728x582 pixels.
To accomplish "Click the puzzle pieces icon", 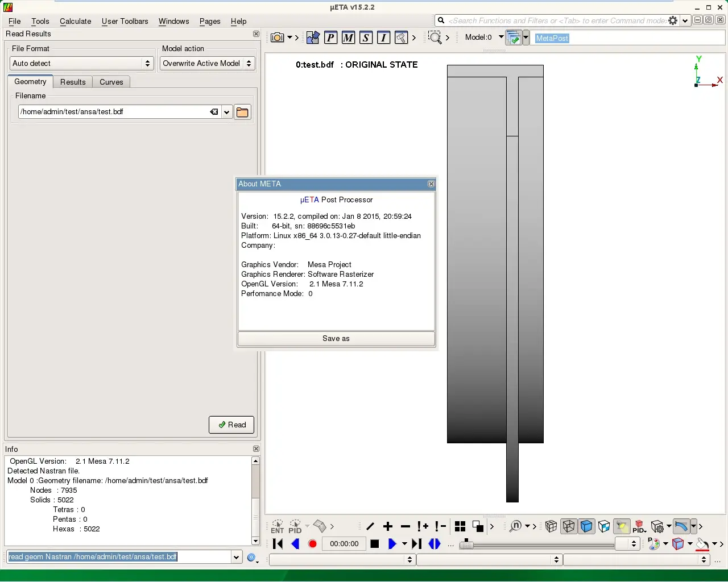I will (313, 38).
